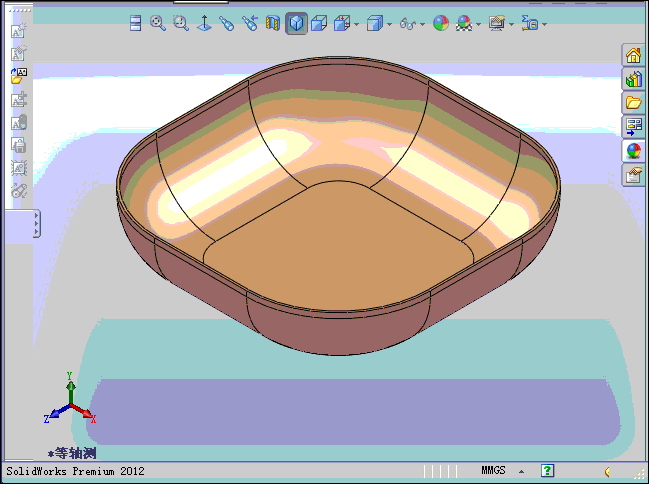This screenshot has width=649, height=484.
Task: Click the MMGS unit system label
Action: click(x=493, y=471)
